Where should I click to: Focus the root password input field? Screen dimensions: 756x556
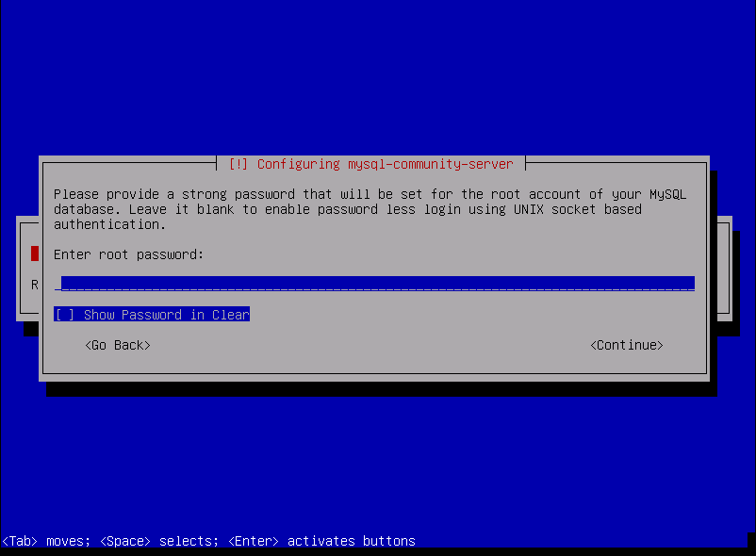tap(374, 284)
